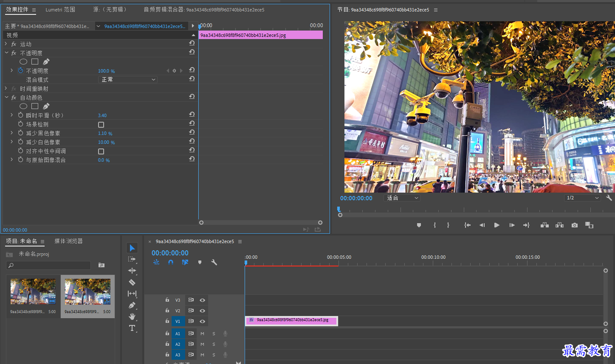Toggle timeline snap magnet icon
This screenshot has width=615, height=364.
(x=171, y=262)
